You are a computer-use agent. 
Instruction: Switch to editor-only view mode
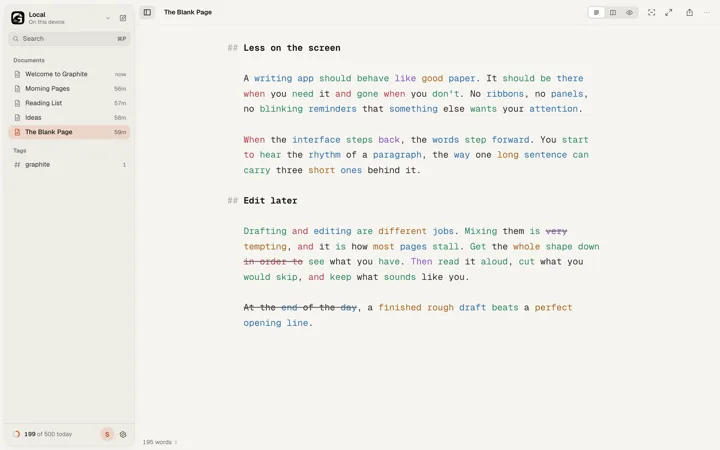coord(596,12)
